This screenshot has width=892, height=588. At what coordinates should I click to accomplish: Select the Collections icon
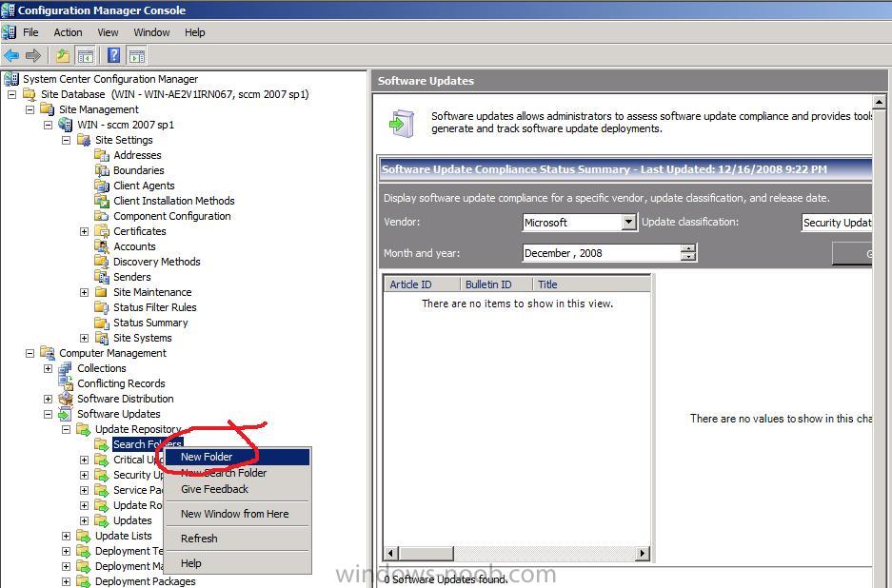pyautogui.click(x=66, y=368)
